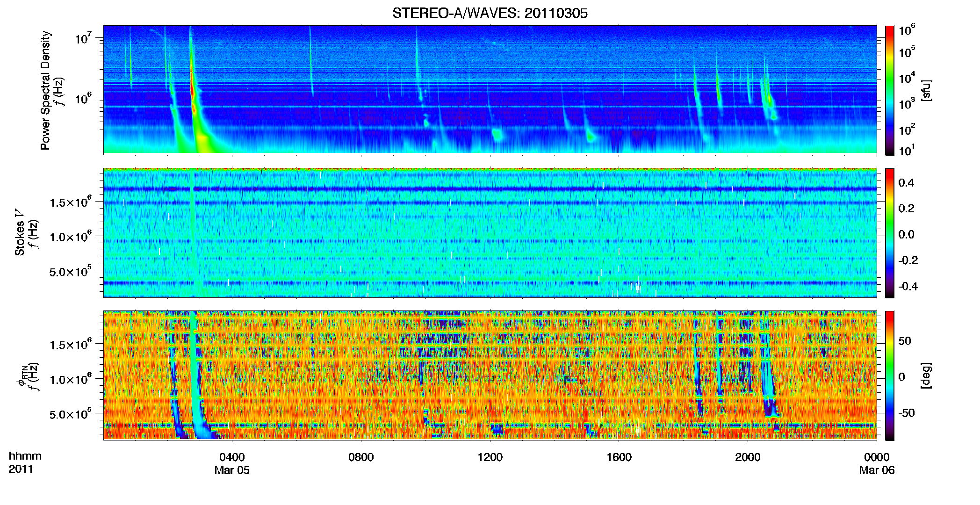Image resolution: width=980 pixels, height=505 pixels.
Task: Click inside the φRTN direction spectrogram panel
Action: coord(490,375)
